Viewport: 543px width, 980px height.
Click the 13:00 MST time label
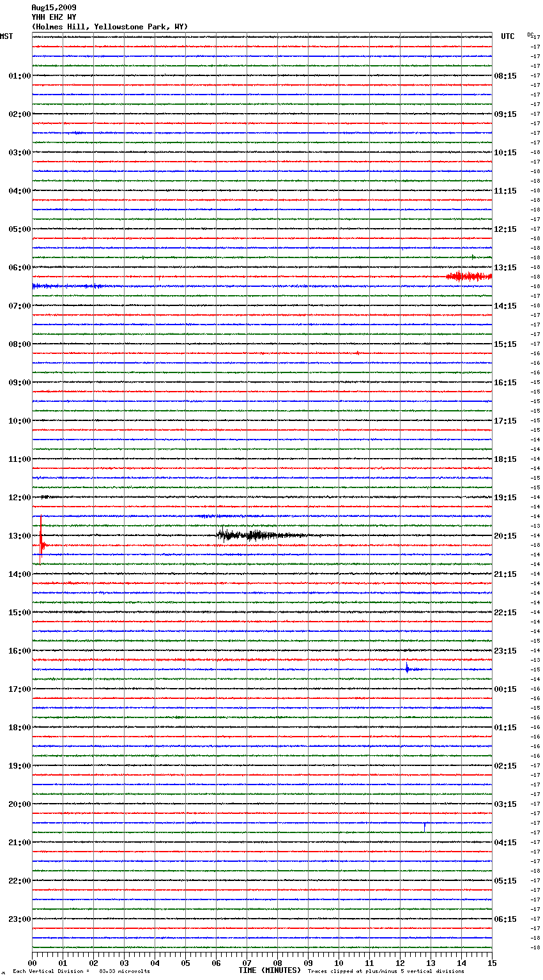[20, 536]
